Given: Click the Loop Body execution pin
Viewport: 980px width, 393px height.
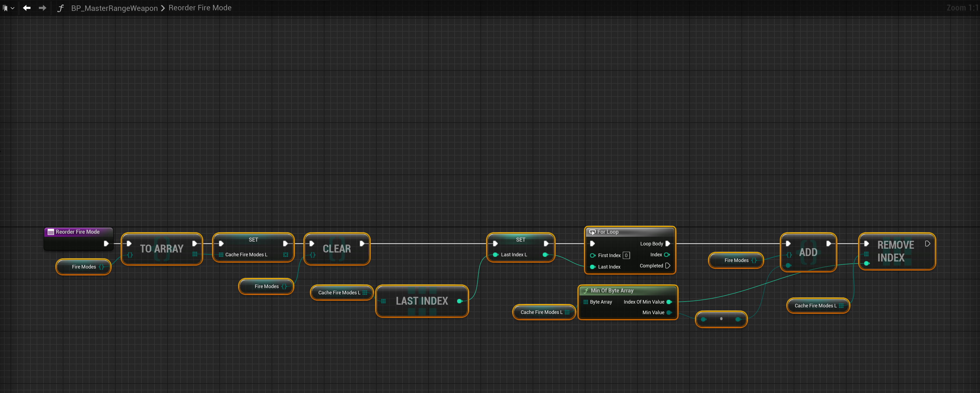Looking at the screenshot, I should click(668, 244).
